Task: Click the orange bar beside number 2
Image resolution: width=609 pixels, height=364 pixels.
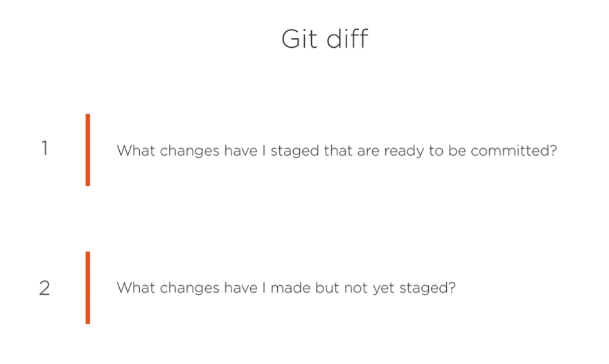Action: coord(88,287)
